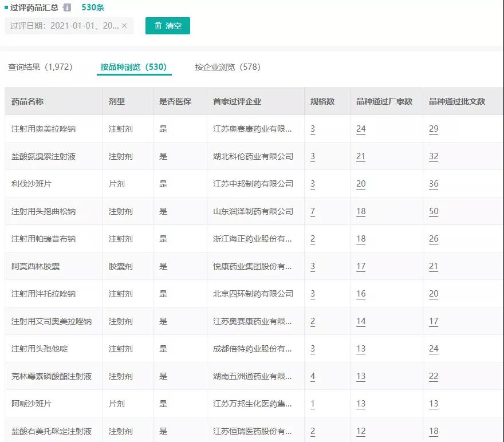This screenshot has width=504, height=442.
Task: Click the 12 厂家数 link for 盐酸右美托咪定注射液
Action: point(361,431)
